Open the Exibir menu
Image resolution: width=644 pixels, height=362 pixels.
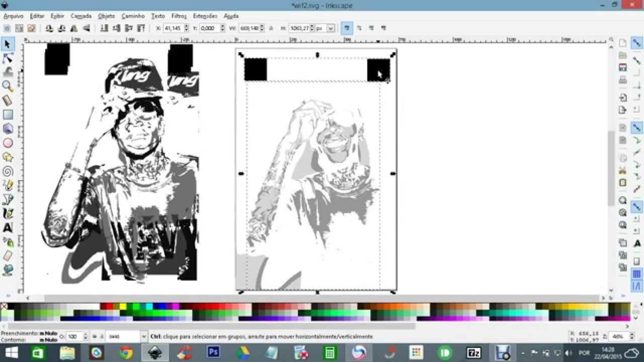tap(57, 16)
